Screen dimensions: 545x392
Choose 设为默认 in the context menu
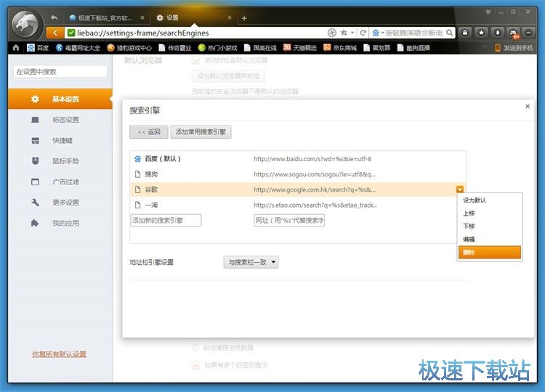[489, 200]
